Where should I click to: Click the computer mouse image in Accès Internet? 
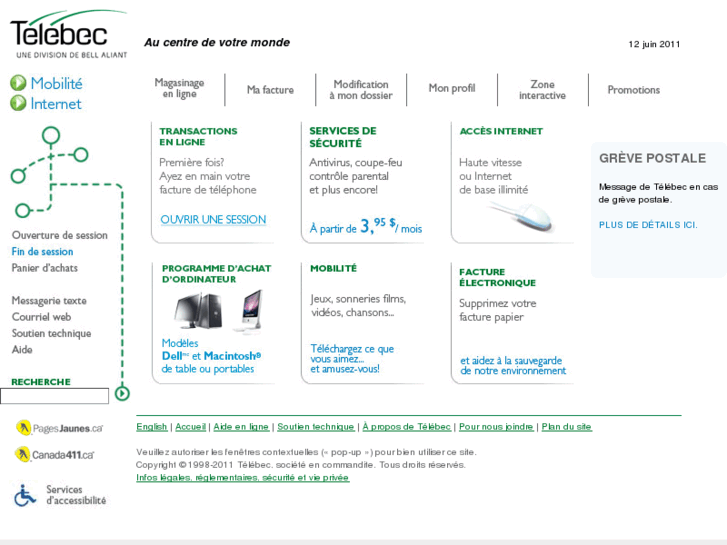coord(524,217)
